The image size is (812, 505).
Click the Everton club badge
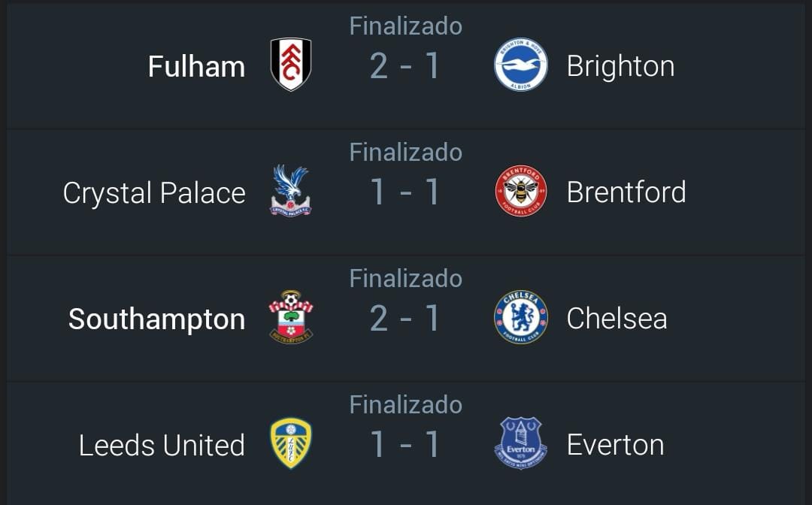pyautogui.click(x=521, y=443)
